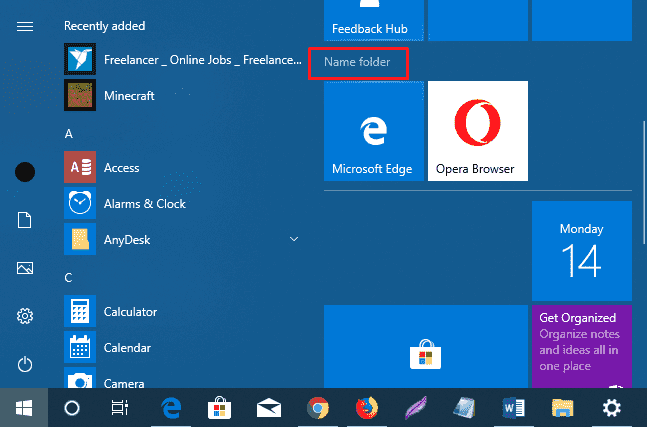Screen dimensions: 647x427
Task: Click the Name folder field
Action: click(358, 63)
